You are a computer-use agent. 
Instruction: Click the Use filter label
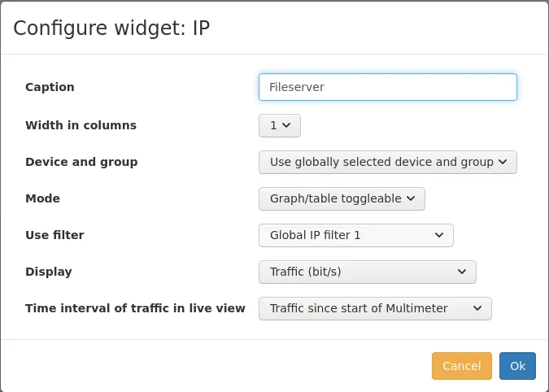point(54,235)
